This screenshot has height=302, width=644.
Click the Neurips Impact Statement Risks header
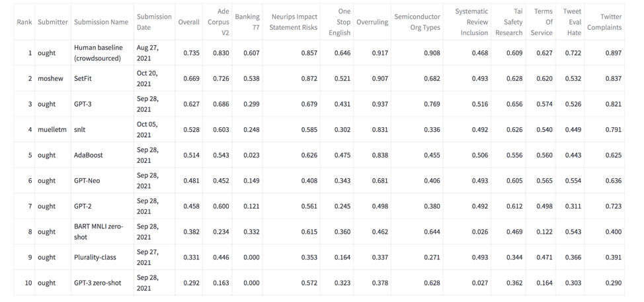click(x=294, y=22)
